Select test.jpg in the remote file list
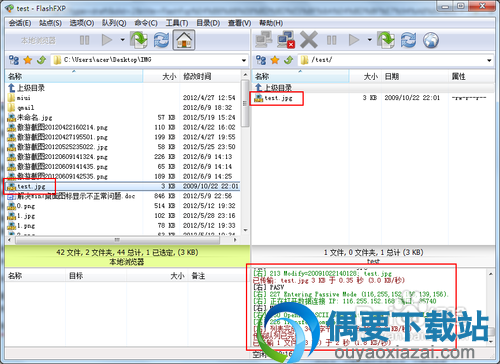The width and height of the screenshot is (500, 364). tap(278, 98)
